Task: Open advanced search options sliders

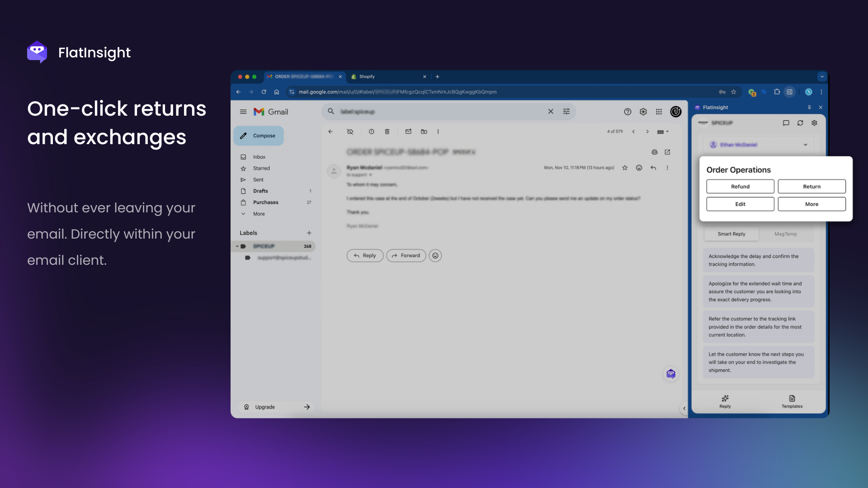Action: 566,112
